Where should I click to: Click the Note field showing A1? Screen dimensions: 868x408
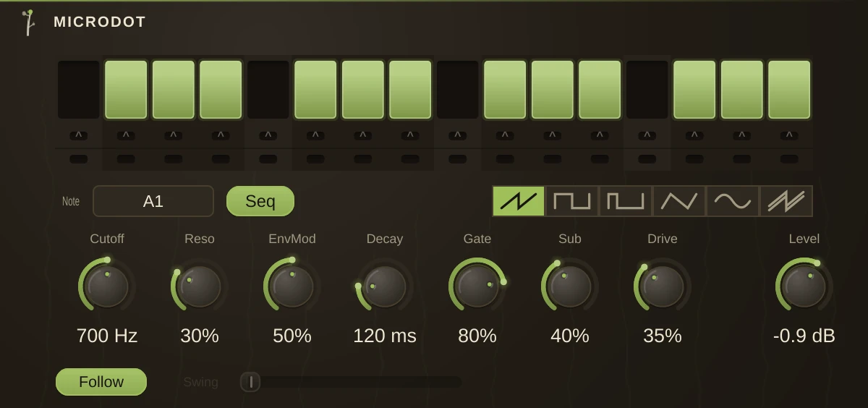[x=153, y=201]
